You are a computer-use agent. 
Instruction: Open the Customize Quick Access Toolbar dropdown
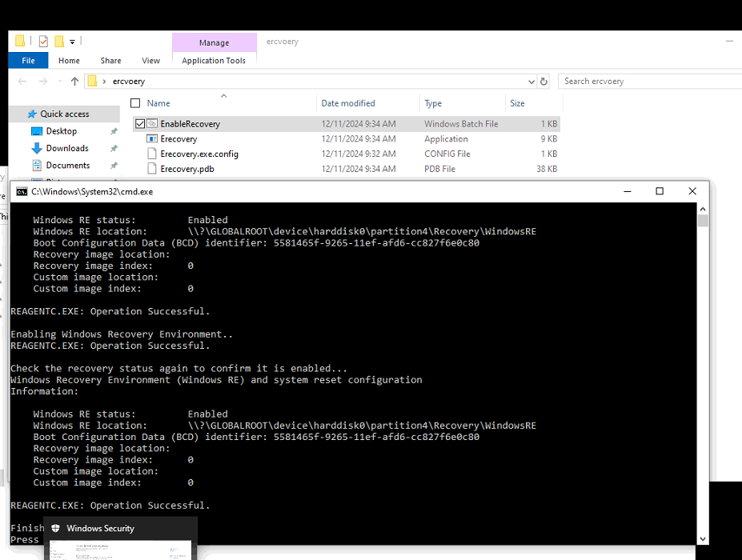tap(72, 42)
